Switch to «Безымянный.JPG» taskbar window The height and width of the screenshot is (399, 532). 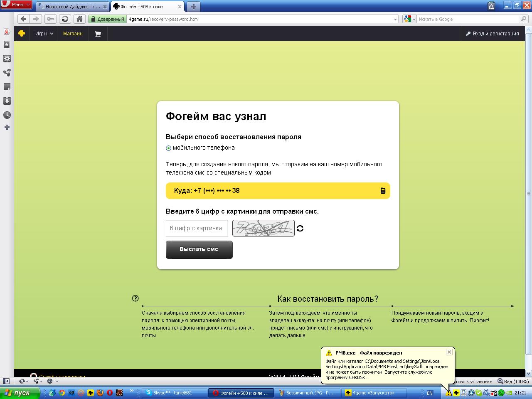pos(308,393)
